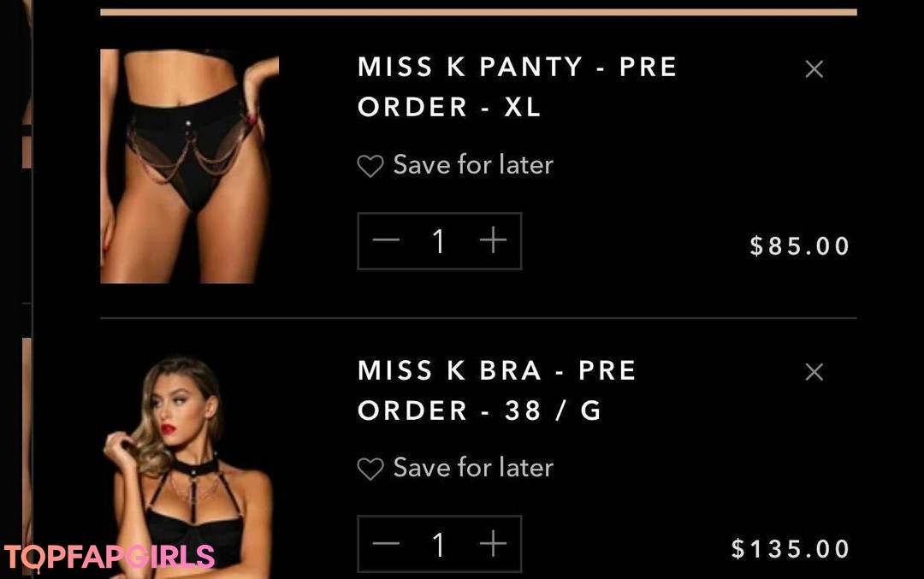Remove Miss K Panty from cart
The height and width of the screenshot is (579, 924).
pos(814,69)
